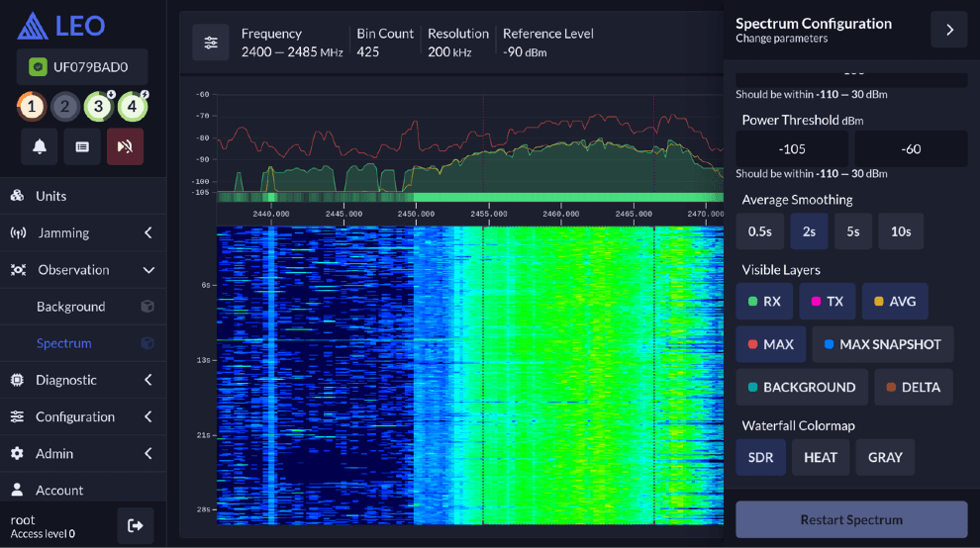Toggle the AVG layer visibility
This screenshot has height=548, width=980.
tap(895, 301)
